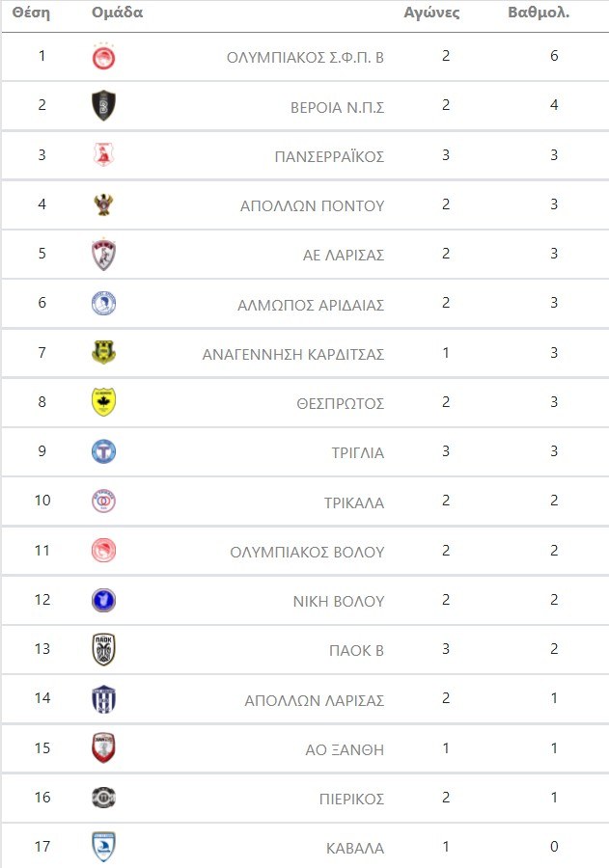
Task: Click the Apollon Pontou eagle logo
Action: click(103, 204)
